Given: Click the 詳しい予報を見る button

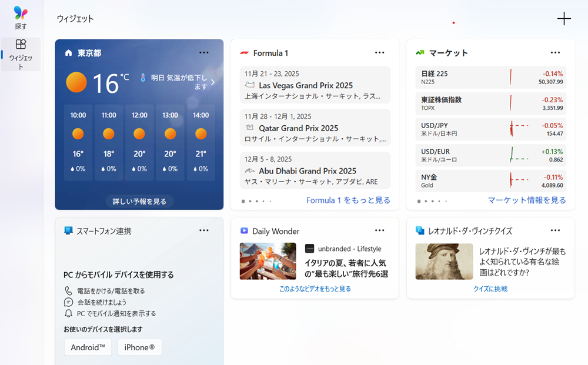Looking at the screenshot, I should (x=139, y=200).
